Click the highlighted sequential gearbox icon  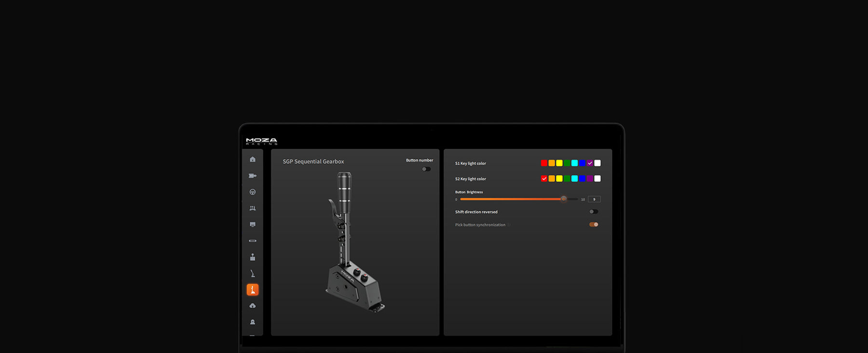point(252,289)
